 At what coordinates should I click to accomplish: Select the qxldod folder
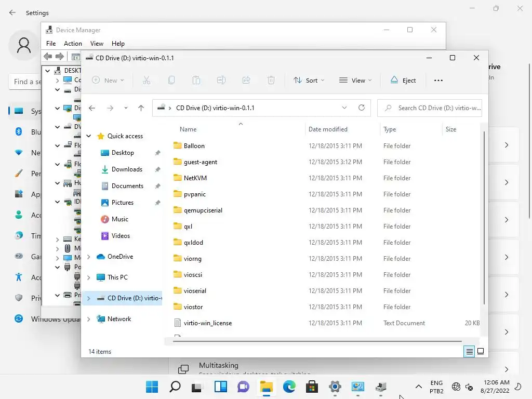[x=193, y=243]
